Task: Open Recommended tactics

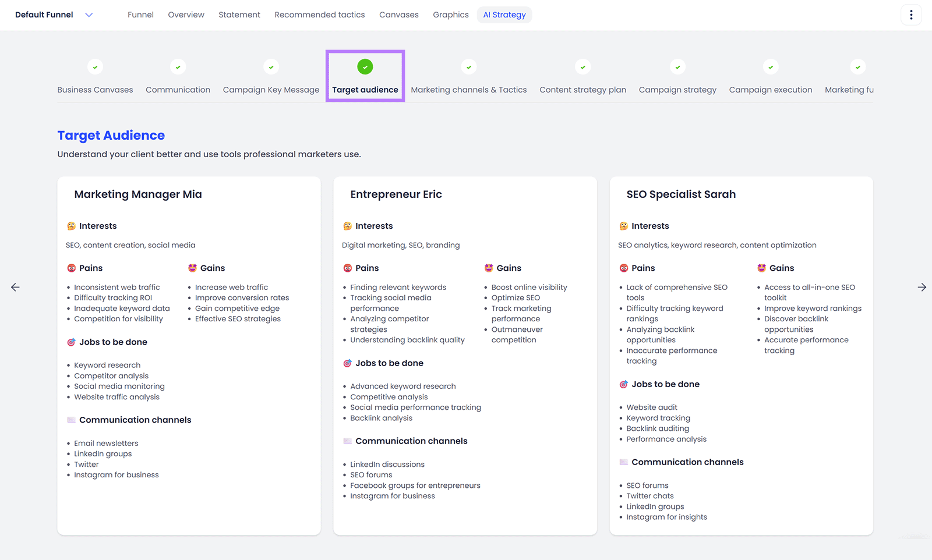Action: click(319, 15)
